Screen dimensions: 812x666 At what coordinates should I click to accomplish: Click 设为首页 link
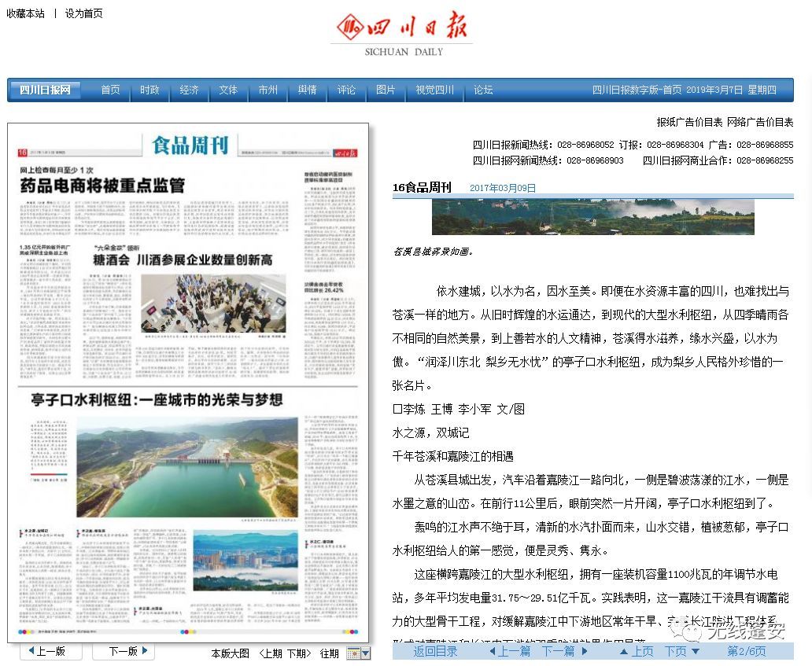coord(83,13)
